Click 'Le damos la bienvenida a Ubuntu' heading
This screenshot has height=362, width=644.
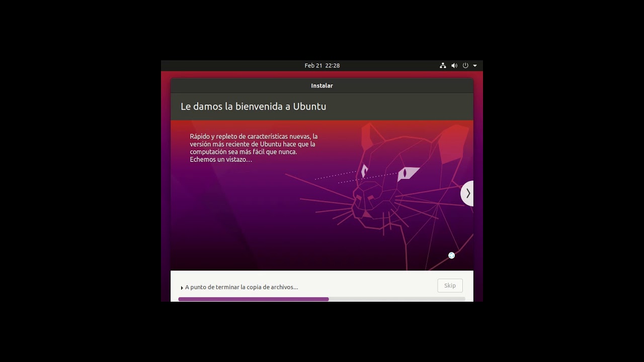pyautogui.click(x=254, y=107)
